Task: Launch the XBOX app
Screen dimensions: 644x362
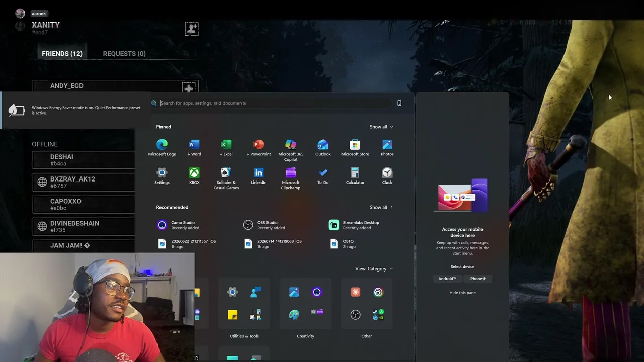Action: point(194,176)
